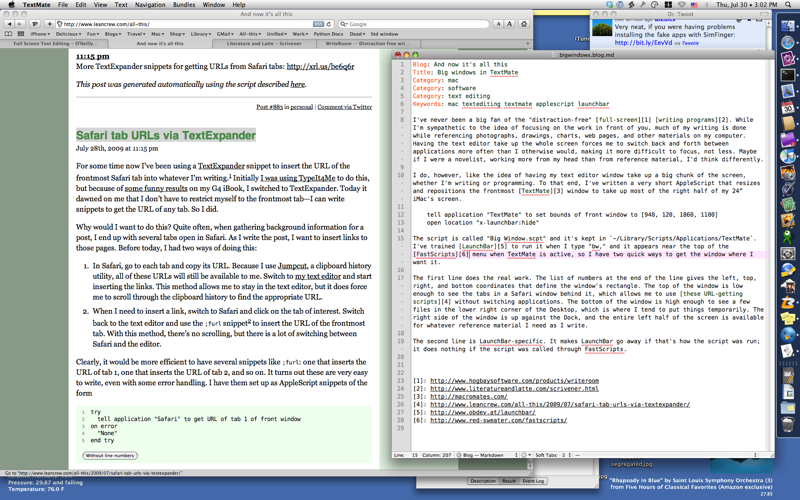Click the Dr. Twoot window scrollbar
The image size is (800, 500).
point(768,33)
